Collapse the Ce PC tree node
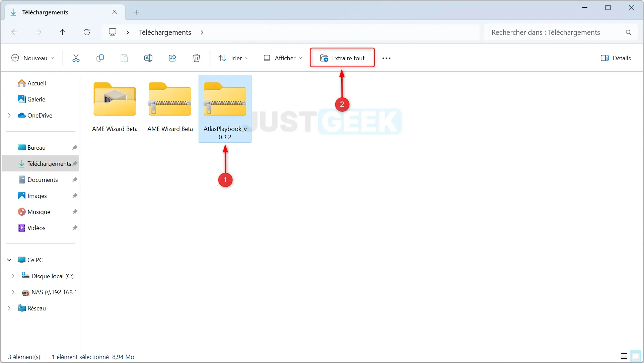 pos(9,260)
